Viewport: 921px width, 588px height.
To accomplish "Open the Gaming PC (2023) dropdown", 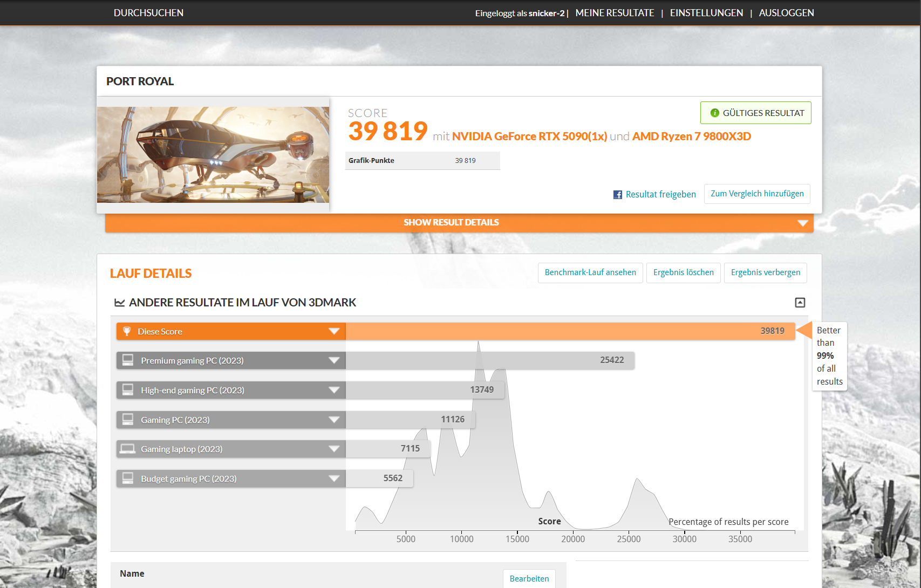I will (x=333, y=419).
